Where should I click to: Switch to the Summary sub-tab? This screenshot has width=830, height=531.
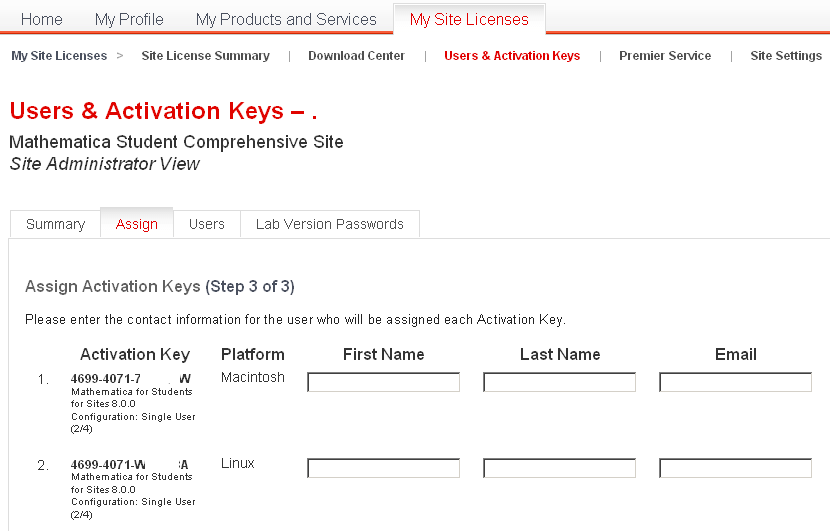pos(55,224)
